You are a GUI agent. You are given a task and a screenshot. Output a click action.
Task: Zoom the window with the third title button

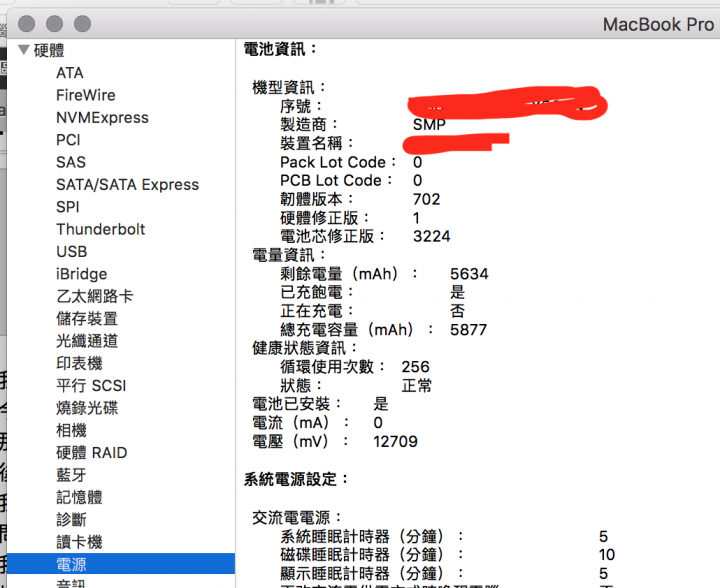(x=83, y=24)
